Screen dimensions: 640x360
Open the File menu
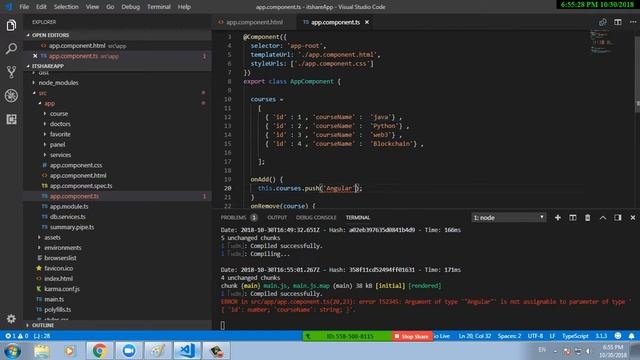click(24, 7)
